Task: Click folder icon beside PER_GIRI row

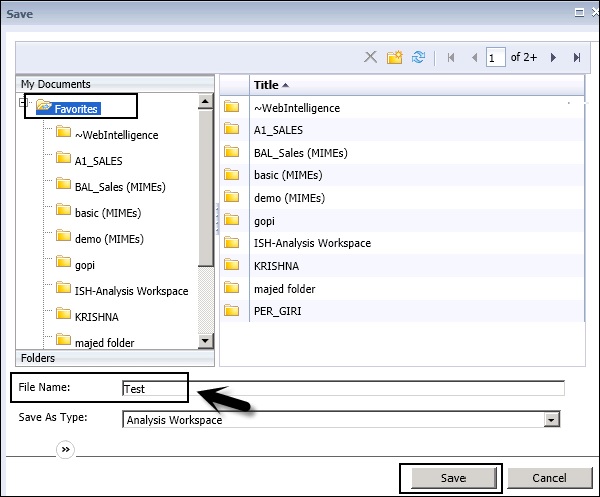Action: [232, 310]
